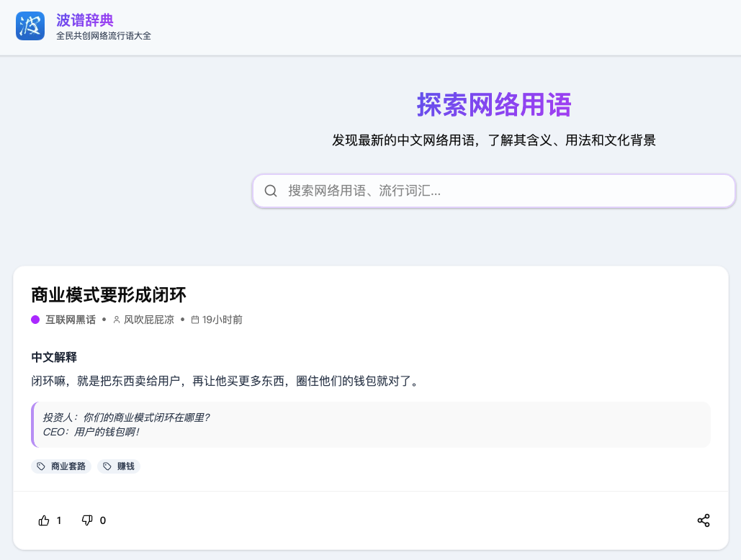Downvote the entry with the thumbs-down icon
This screenshot has height=560, width=741.
point(87,520)
